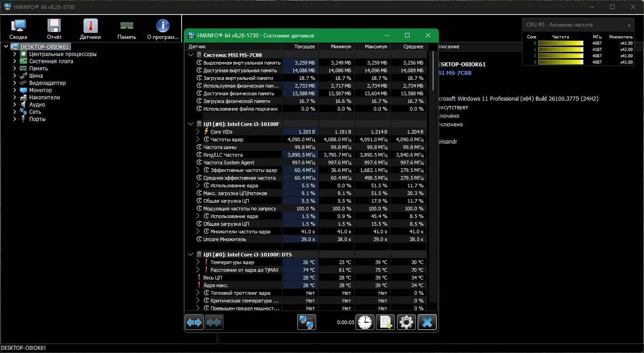Collapse the Система: MSI MS-7C88 sensor group

(191, 55)
